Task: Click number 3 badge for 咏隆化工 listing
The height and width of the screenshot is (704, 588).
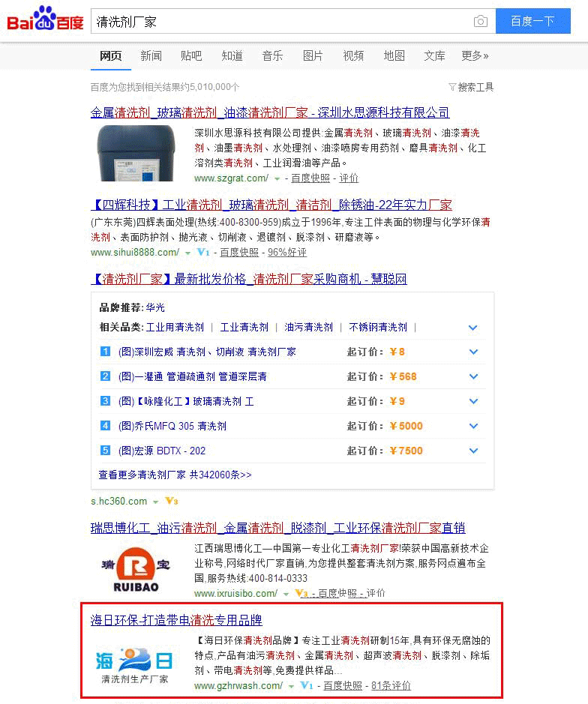Action: [x=105, y=400]
